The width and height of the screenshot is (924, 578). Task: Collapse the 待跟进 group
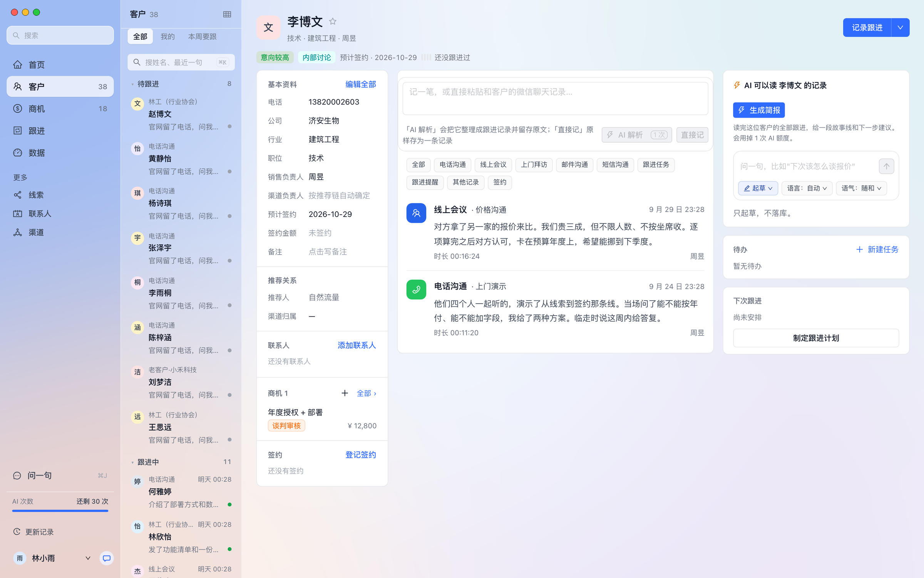pos(132,84)
